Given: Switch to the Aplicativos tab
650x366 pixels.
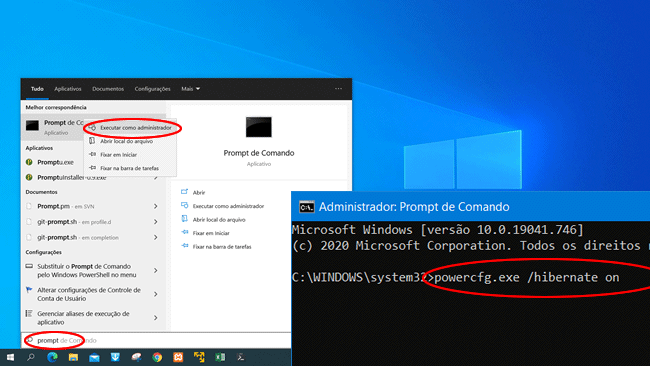Looking at the screenshot, I should (x=68, y=89).
